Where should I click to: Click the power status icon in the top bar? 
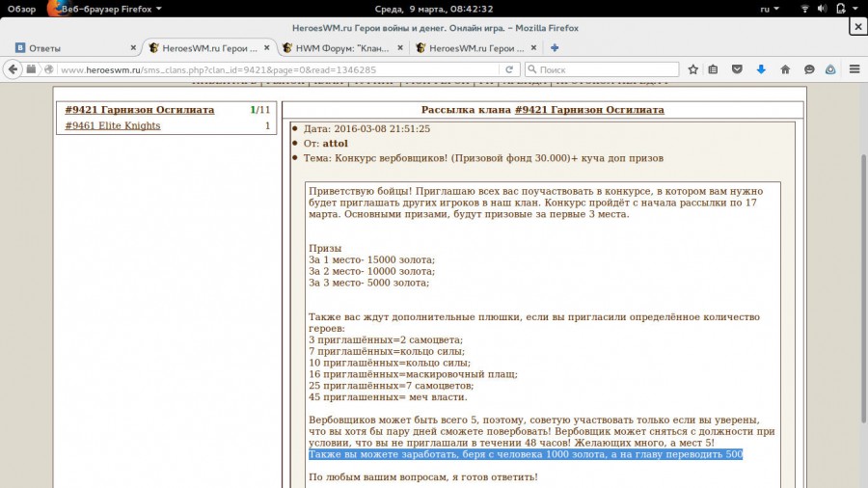[841, 9]
